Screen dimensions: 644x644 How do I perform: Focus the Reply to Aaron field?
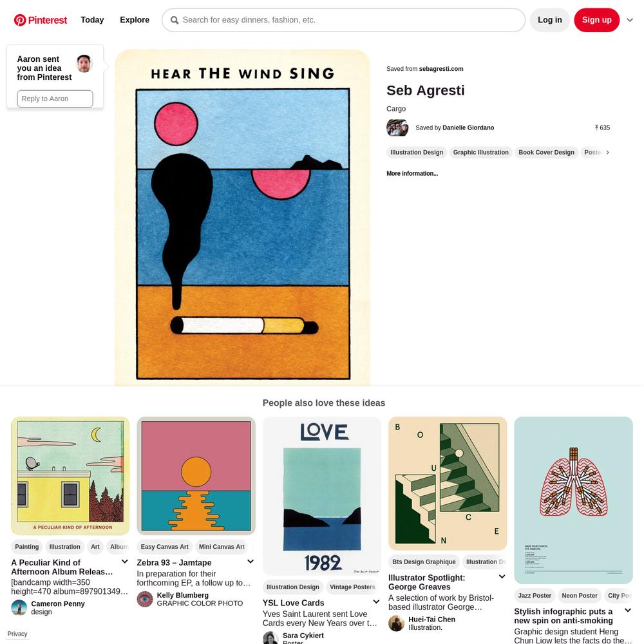55,99
